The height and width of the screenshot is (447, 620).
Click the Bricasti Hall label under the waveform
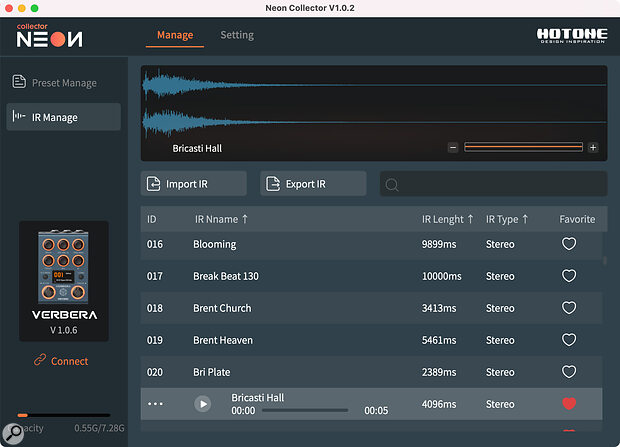coord(197,148)
